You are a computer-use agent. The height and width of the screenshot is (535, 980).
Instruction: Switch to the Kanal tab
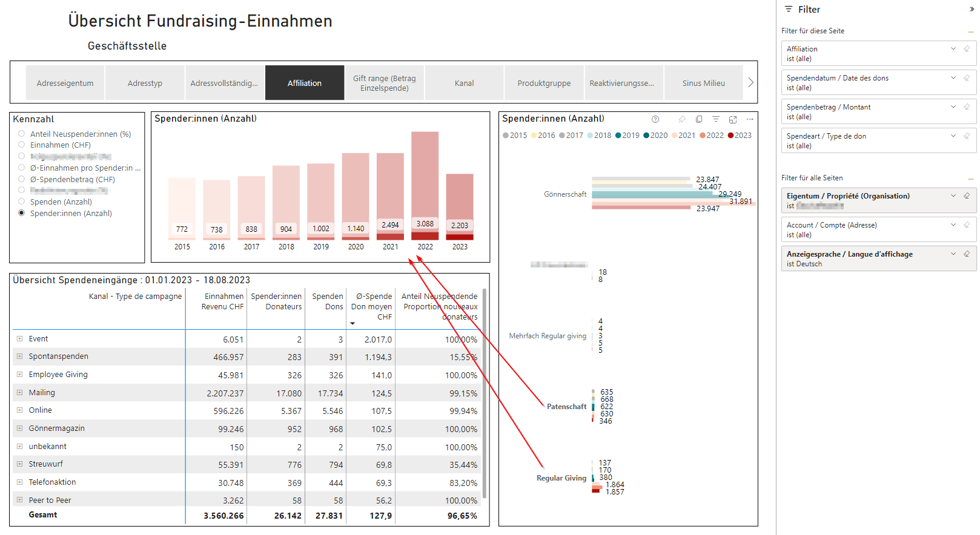pos(465,83)
